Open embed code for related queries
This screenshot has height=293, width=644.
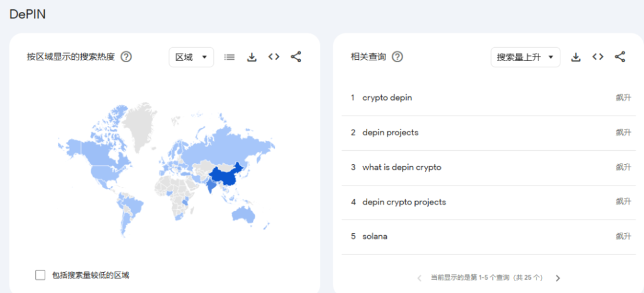(x=597, y=57)
